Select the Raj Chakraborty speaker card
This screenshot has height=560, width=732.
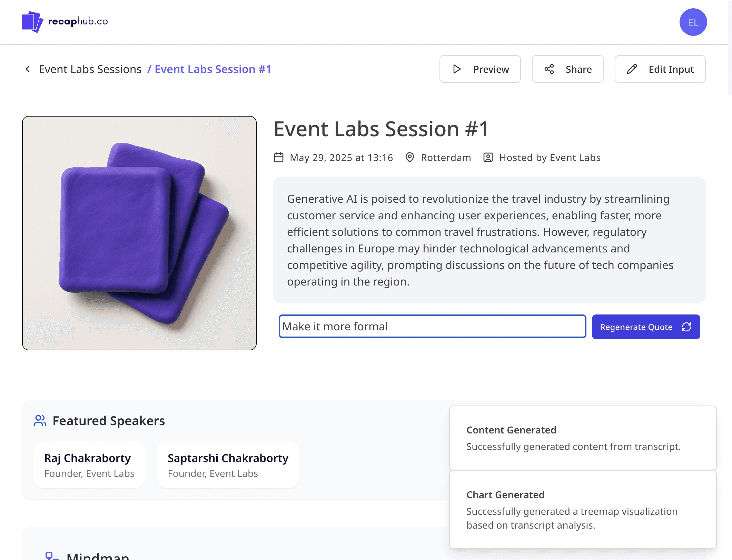(x=89, y=465)
